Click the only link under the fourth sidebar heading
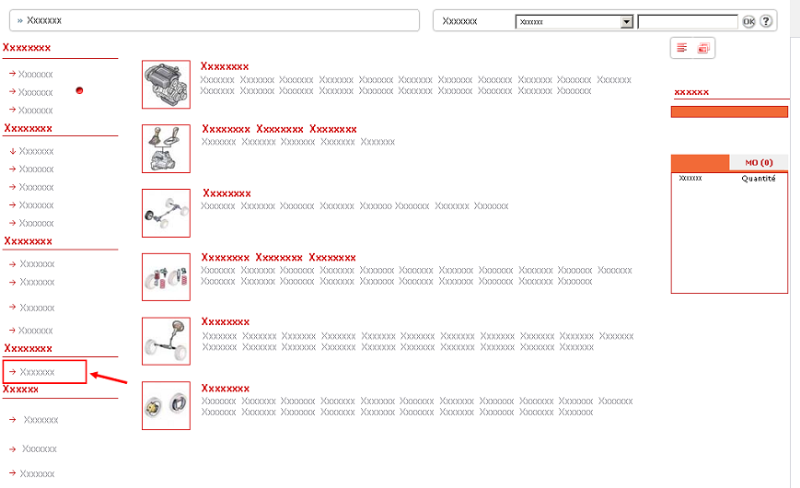This screenshot has width=800, height=488. tap(37, 372)
